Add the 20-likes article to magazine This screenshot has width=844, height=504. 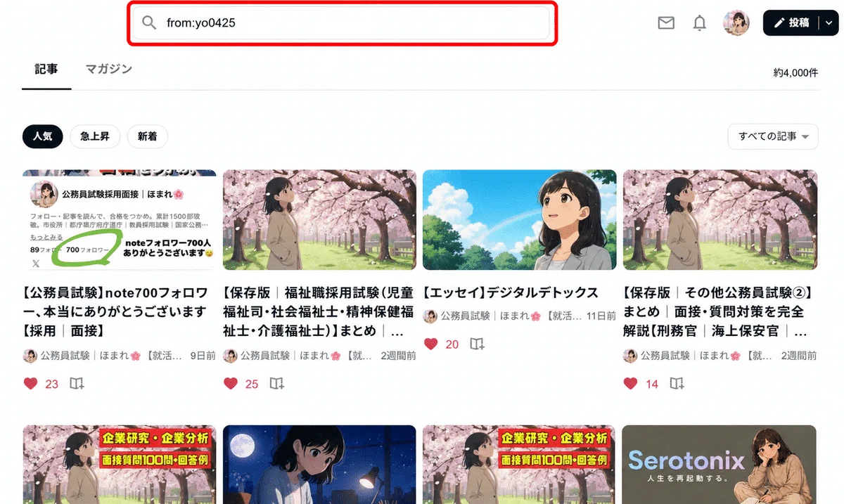click(x=477, y=344)
